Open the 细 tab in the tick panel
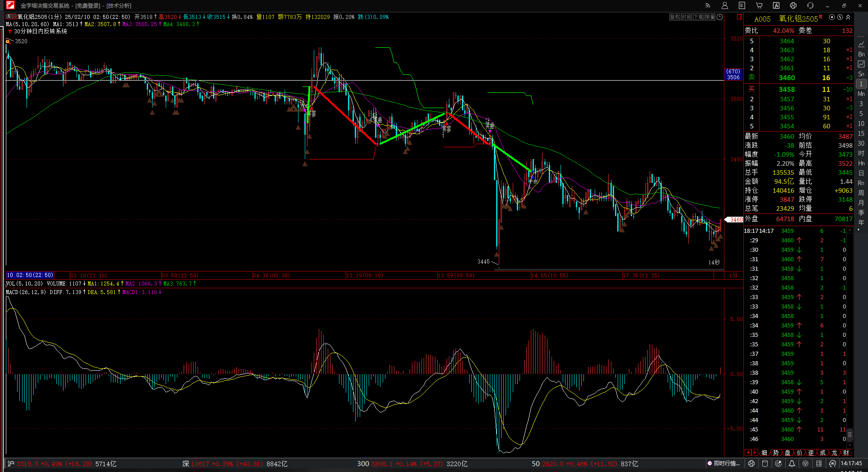868x472 pixels. pos(764,453)
